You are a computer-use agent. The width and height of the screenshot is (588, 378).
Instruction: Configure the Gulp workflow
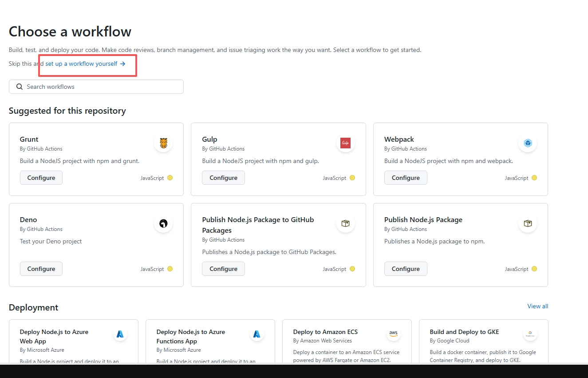point(223,178)
